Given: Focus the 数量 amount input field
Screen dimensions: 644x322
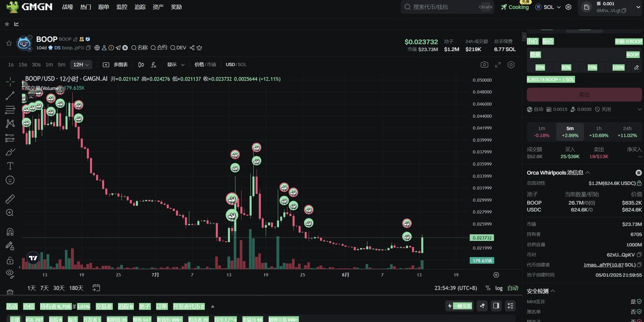Looking at the screenshot, I should pos(584,54).
